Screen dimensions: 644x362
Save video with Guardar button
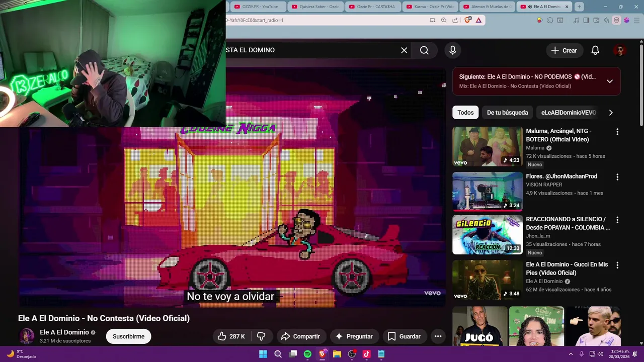(x=404, y=336)
